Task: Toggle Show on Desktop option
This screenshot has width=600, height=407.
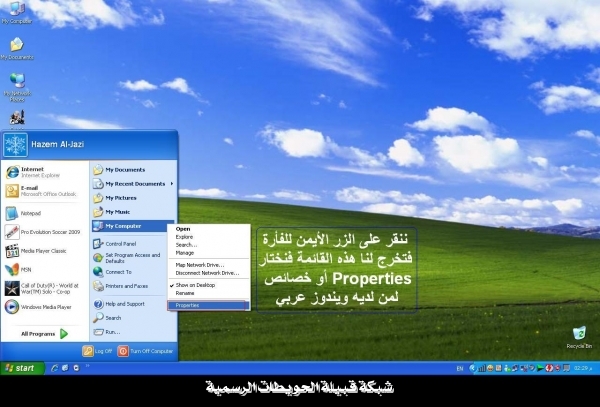Action: coord(209,285)
